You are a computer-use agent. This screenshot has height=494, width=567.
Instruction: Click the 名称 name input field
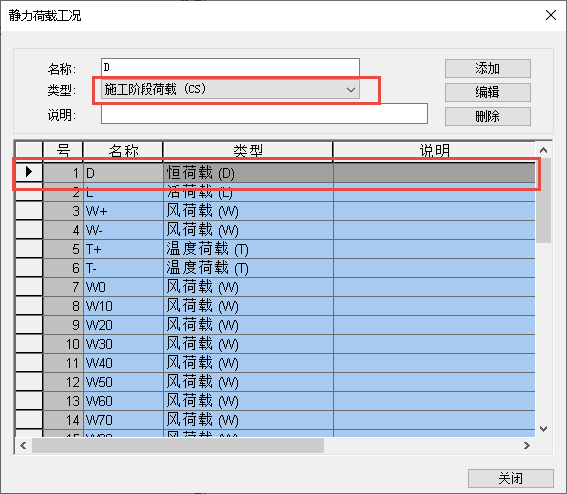pos(230,67)
